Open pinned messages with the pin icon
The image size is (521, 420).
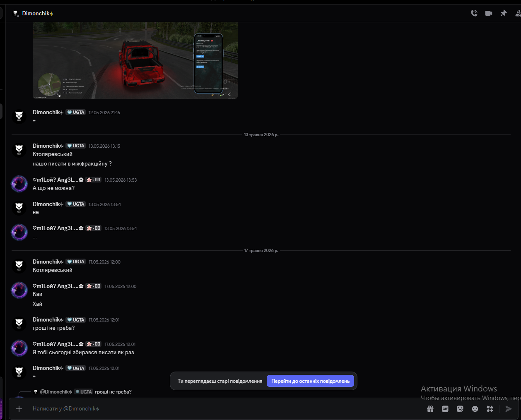pyautogui.click(x=504, y=13)
